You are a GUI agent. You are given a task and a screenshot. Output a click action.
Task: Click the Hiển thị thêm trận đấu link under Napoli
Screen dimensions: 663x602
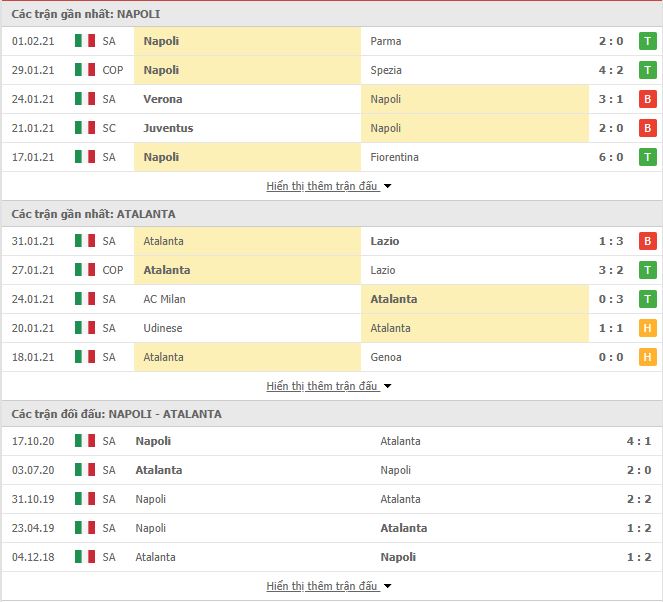click(x=322, y=186)
